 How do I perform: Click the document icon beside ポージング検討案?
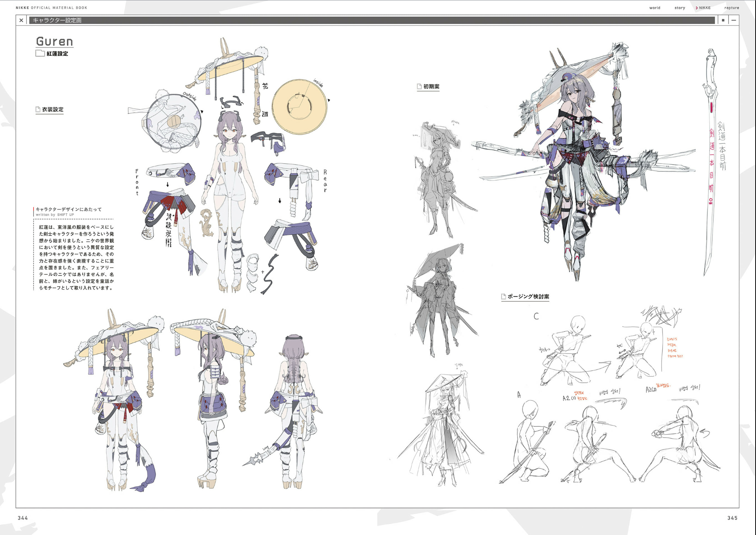[x=503, y=297]
